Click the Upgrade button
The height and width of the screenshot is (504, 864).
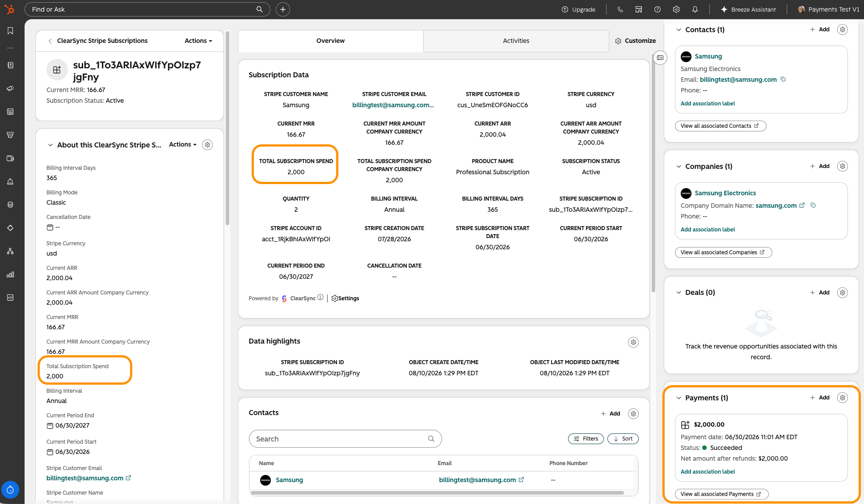click(578, 9)
